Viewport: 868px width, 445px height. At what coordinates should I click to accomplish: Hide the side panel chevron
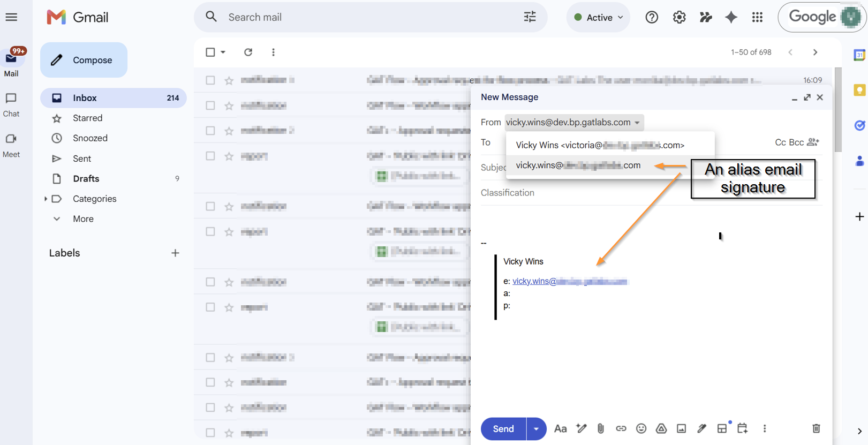pyautogui.click(x=859, y=431)
